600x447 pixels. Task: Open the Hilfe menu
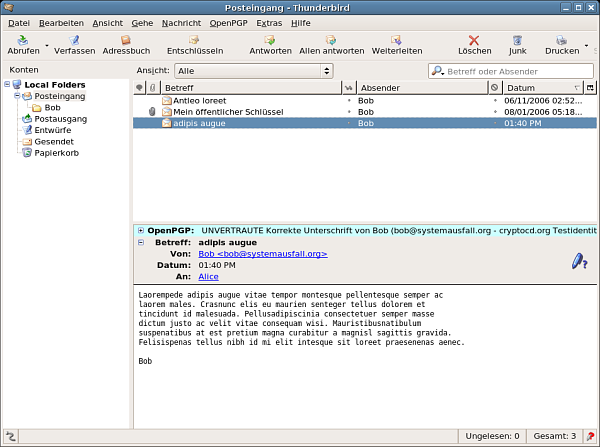coord(300,23)
